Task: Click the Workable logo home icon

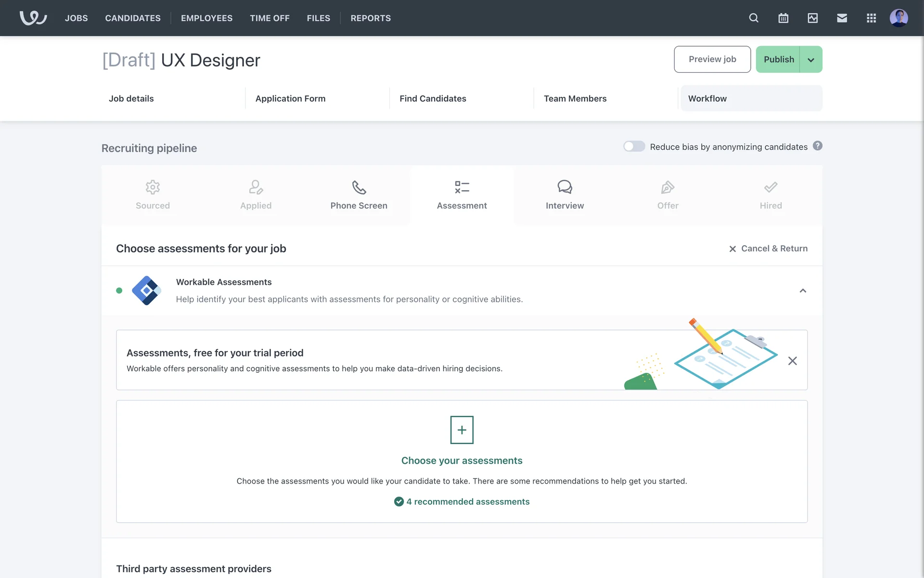Action: (33, 18)
